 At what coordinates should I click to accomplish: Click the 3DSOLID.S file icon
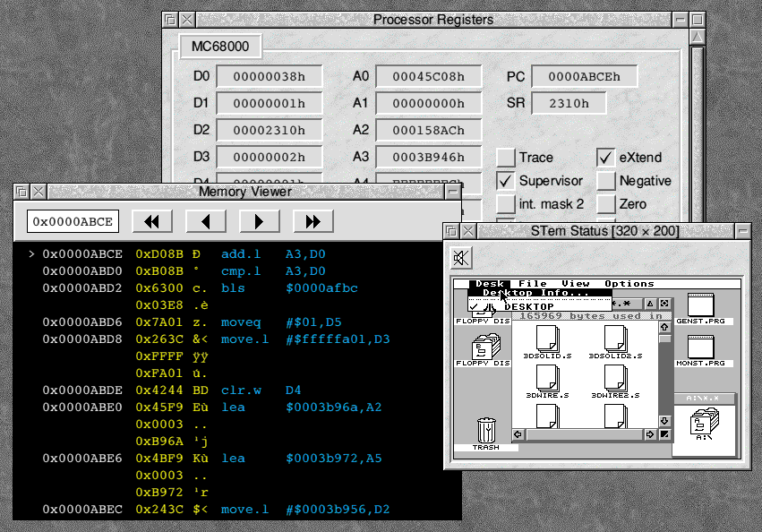pos(547,340)
